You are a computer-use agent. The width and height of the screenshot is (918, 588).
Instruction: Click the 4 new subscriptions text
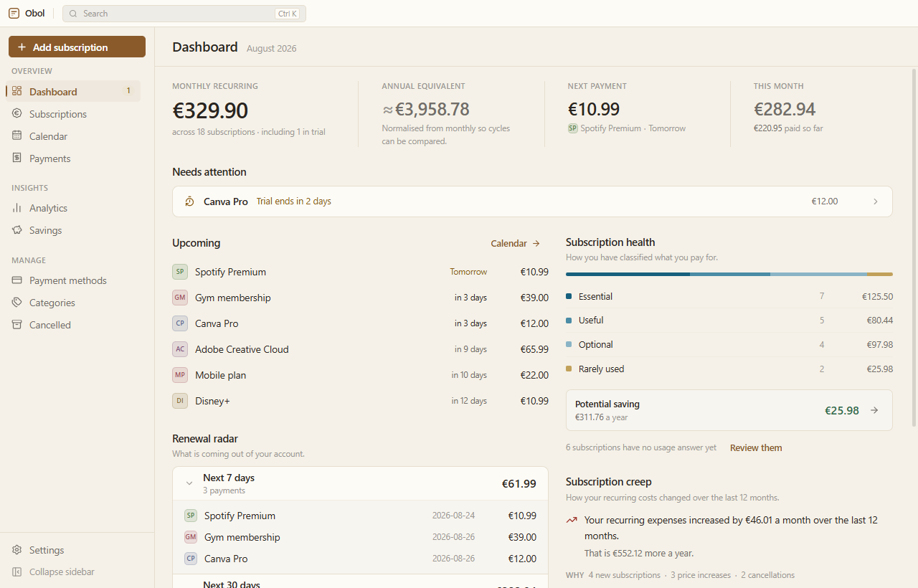coord(624,575)
